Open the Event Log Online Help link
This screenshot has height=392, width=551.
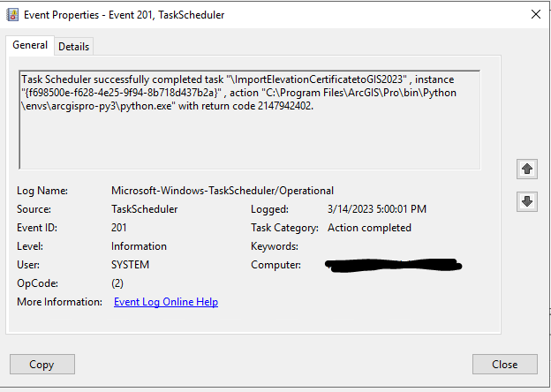click(x=166, y=302)
